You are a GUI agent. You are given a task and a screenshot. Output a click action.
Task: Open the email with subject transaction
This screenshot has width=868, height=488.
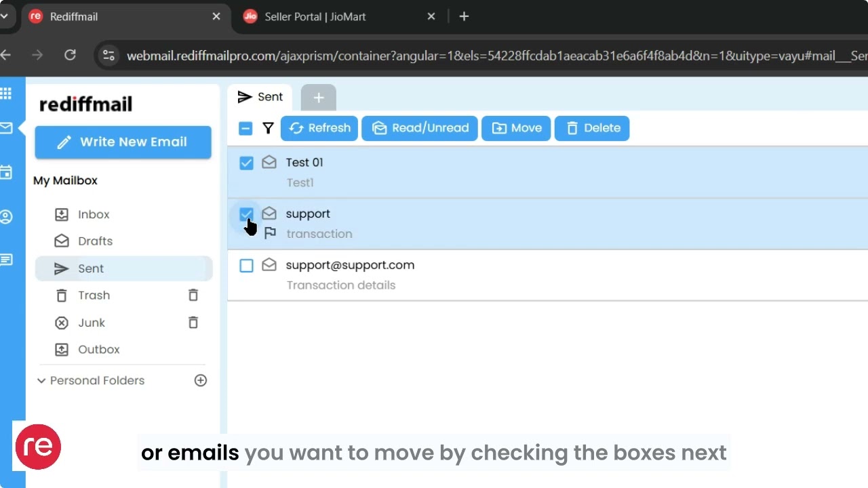tap(548, 224)
